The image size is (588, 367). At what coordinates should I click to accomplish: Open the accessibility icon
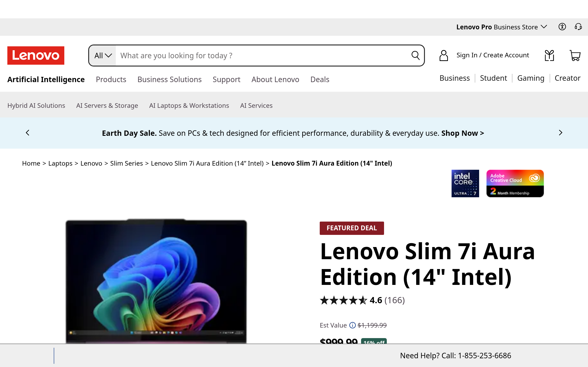pyautogui.click(x=562, y=27)
